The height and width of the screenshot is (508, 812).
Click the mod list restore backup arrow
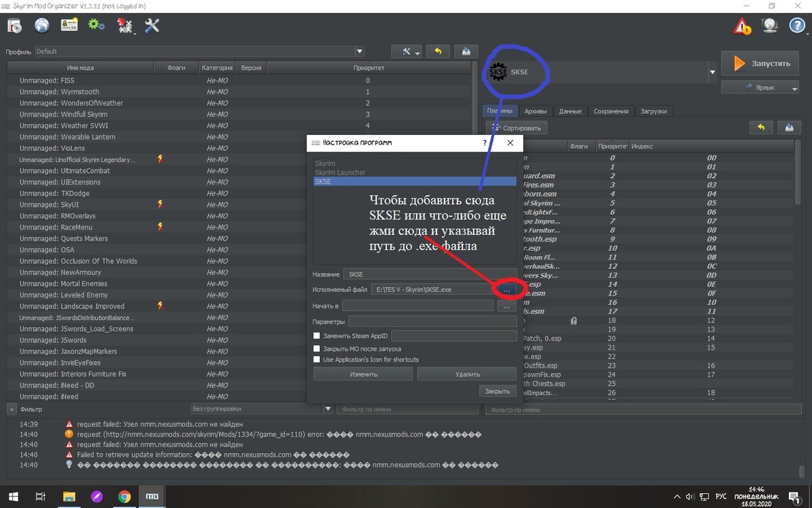(x=438, y=51)
